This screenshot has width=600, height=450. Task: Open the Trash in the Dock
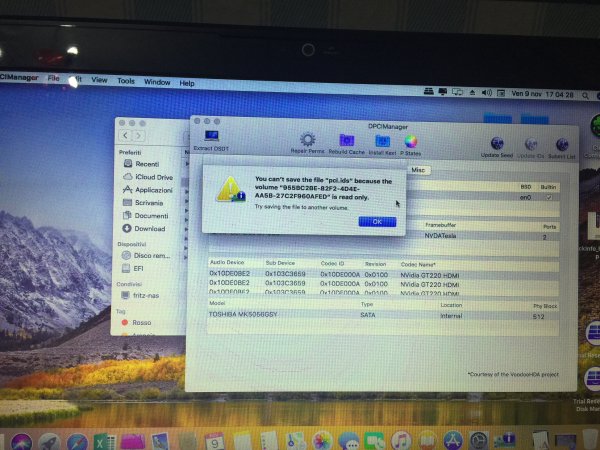(590, 440)
